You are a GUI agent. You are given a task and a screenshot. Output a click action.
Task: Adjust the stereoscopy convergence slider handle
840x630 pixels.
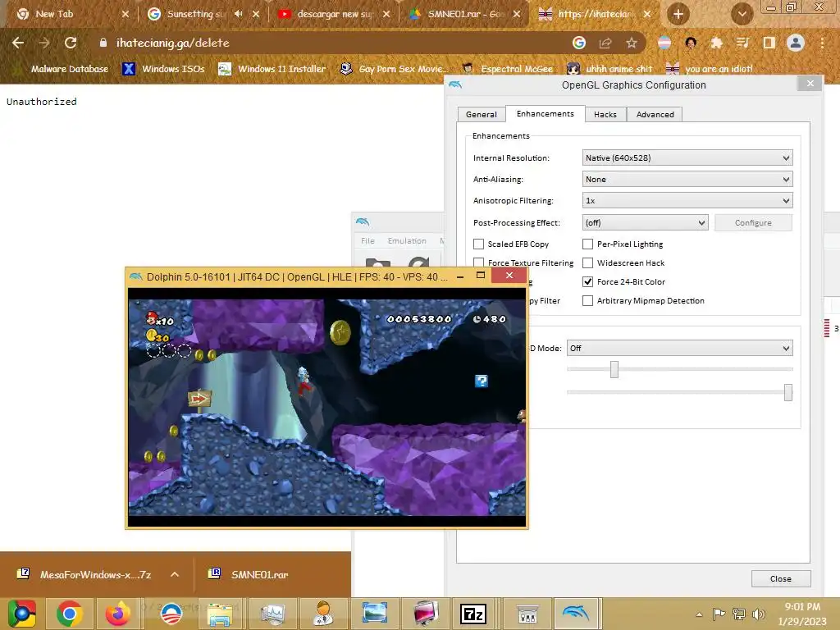tap(788, 392)
